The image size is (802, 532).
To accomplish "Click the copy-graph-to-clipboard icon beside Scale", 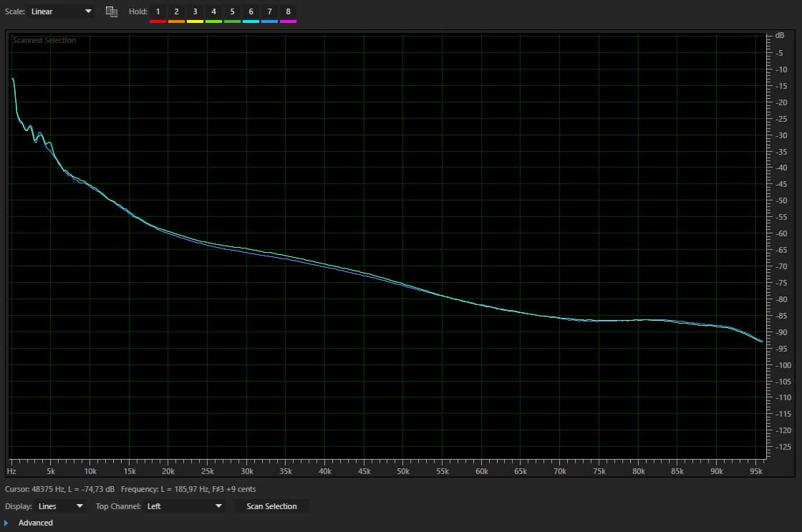I will coord(112,11).
